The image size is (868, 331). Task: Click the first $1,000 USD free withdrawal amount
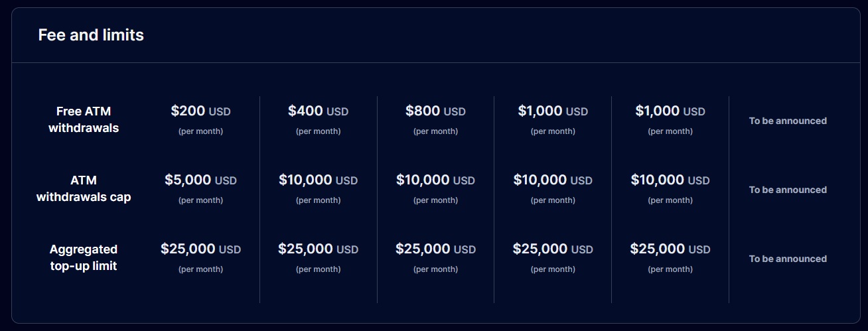click(553, 111)
